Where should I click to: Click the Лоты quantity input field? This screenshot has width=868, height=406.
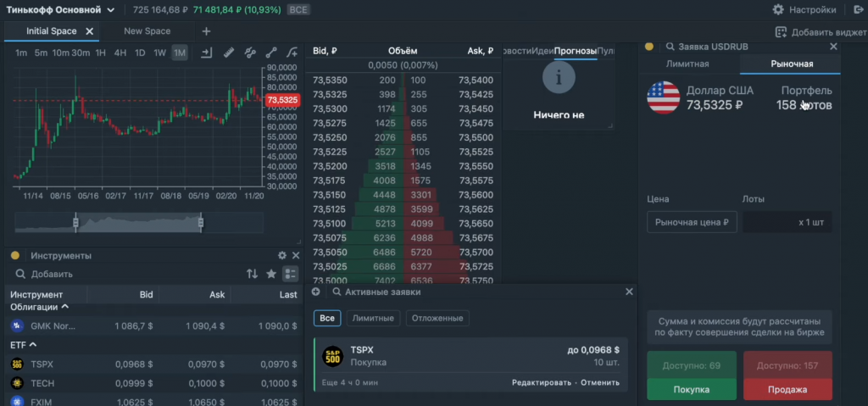pyautogui.click(x=787, y=222)
